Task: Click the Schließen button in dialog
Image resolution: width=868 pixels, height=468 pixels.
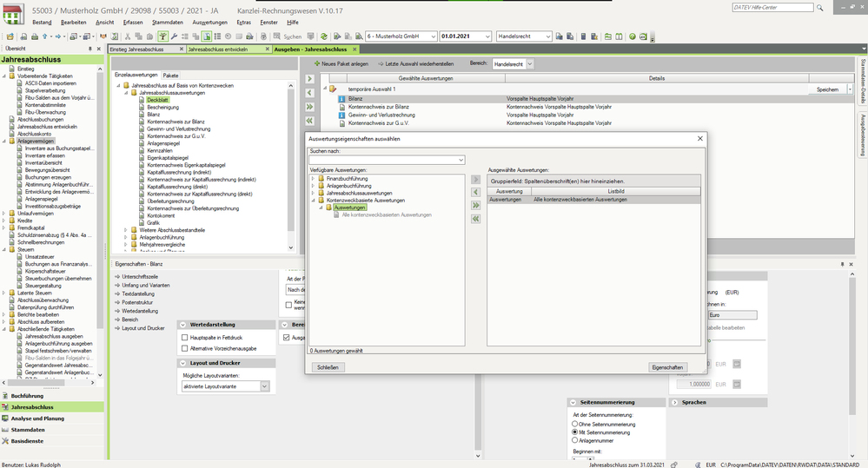Action: (x=328, y=367)
